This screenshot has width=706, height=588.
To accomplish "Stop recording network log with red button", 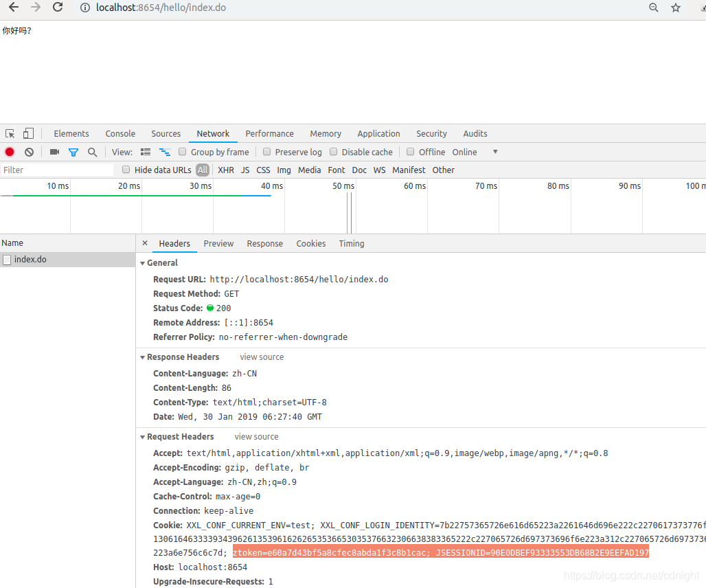I will tap(10, 152).
